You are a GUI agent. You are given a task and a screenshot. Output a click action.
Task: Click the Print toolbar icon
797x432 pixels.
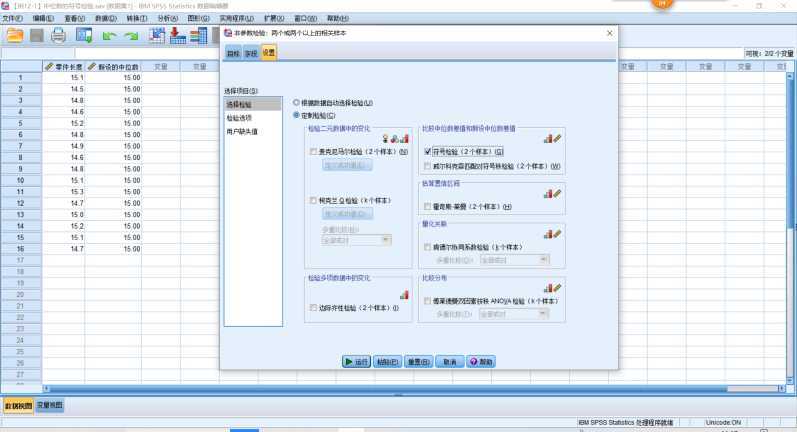pyautogui.click(x=58, y=36)
